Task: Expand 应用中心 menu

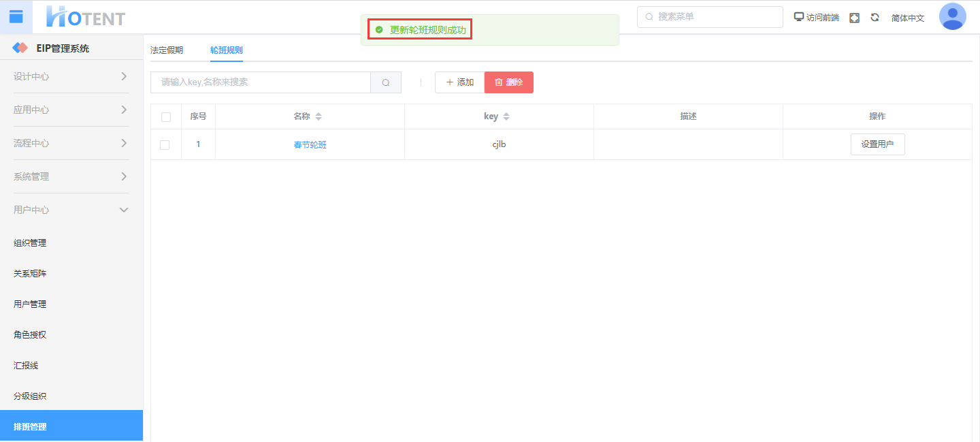Action: point(71,110)
